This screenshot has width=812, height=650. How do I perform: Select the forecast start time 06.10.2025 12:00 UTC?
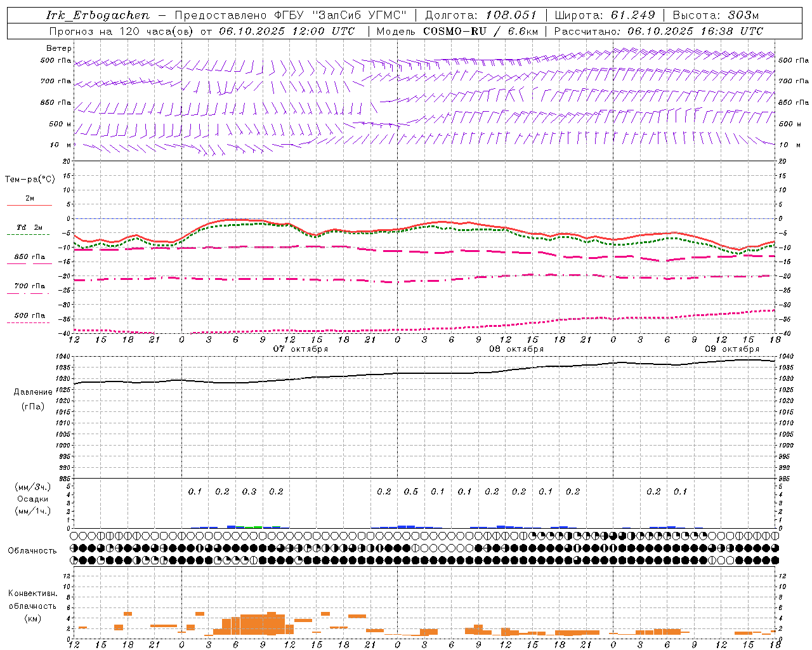(x=287, y=31)
